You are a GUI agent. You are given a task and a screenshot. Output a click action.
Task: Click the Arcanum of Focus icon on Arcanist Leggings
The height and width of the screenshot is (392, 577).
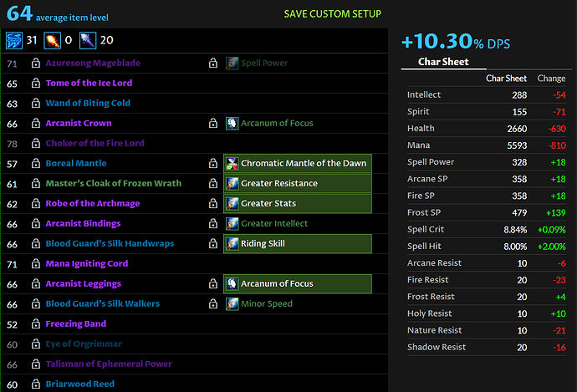tap(232, 284)
